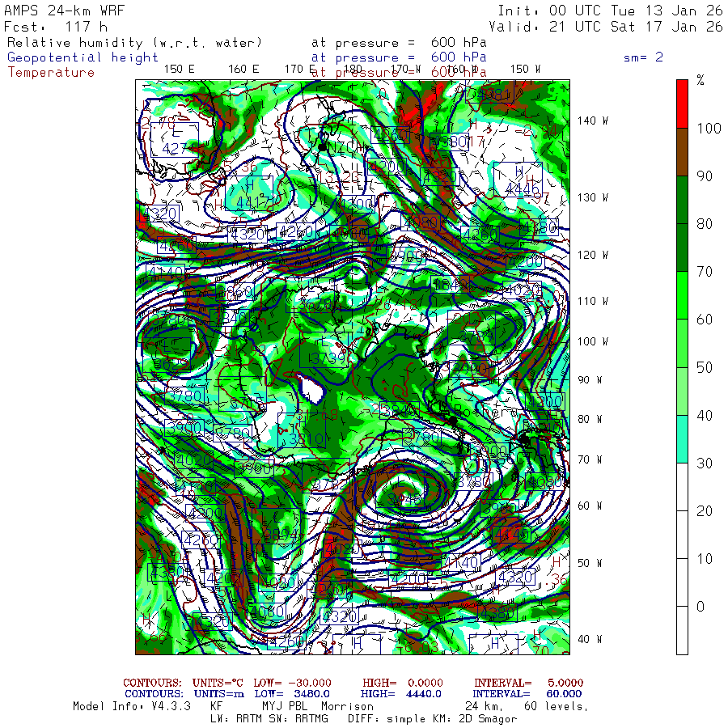Click the 'Relative humidity (w.r.t. water)' label
Screen dimensions: 728x728
(135, 43)
